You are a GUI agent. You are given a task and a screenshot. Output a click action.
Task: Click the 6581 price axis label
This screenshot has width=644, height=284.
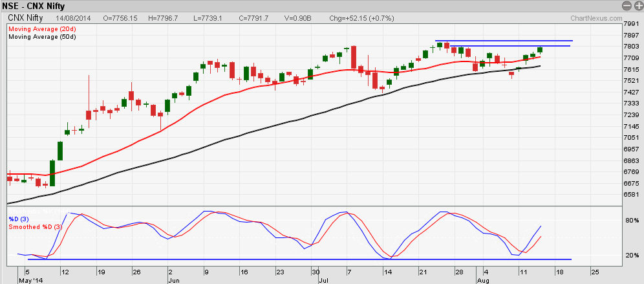[631, 195]
